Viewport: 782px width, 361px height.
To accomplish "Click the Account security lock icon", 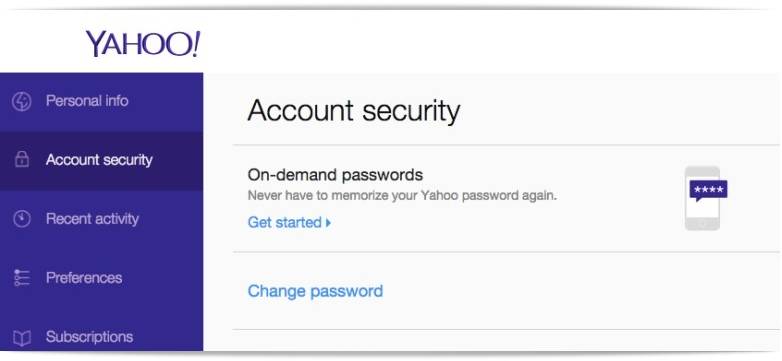I will point(21,160).
